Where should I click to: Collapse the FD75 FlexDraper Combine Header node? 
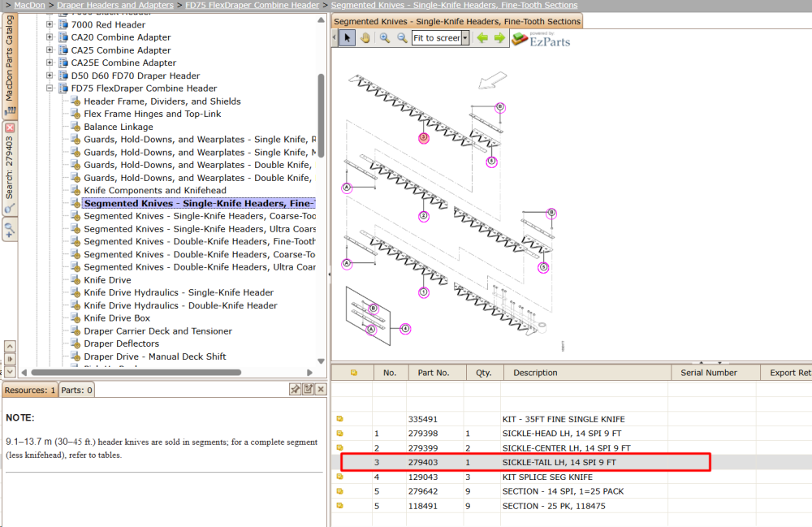[x=50, y=88]
